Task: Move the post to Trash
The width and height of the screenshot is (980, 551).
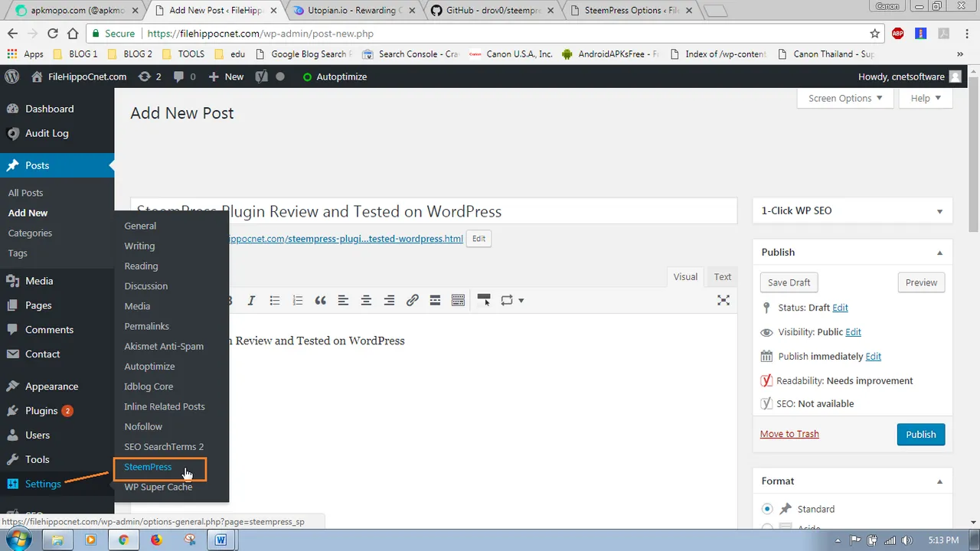Action: point(789,434)
